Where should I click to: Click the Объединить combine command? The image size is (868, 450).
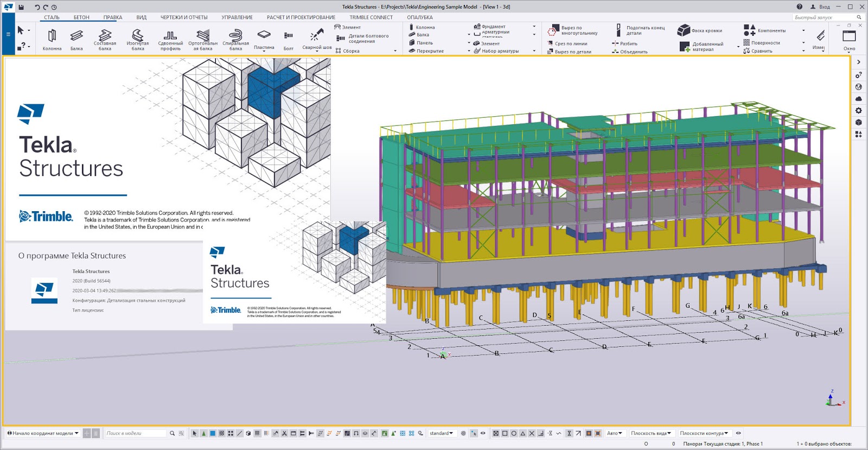(629, 52)
